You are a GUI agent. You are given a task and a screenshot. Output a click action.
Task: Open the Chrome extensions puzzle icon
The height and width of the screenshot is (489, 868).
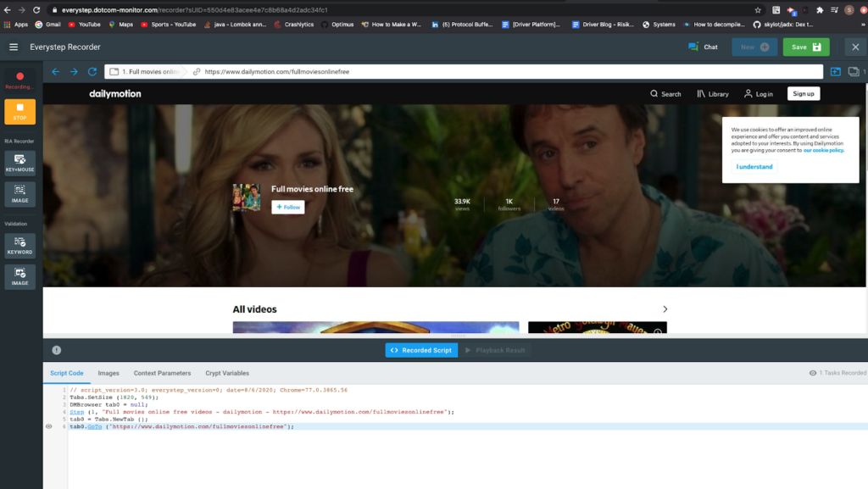pos(820,10)
